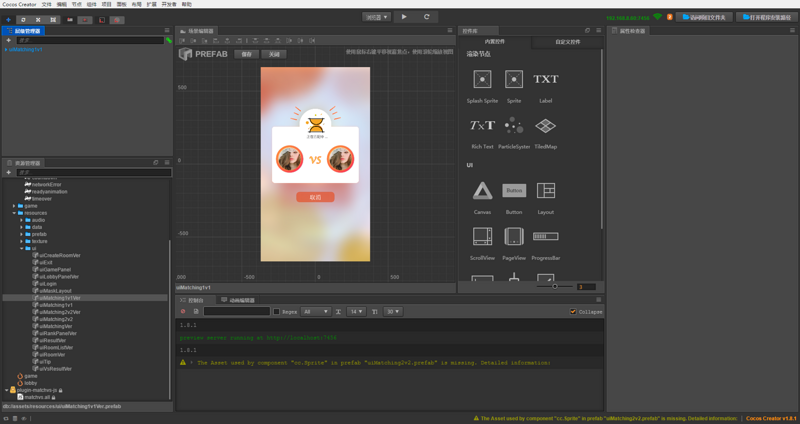Screen dimensions: 800x424
Task: Start preview with the play button
Action: (x=404, y=17)
